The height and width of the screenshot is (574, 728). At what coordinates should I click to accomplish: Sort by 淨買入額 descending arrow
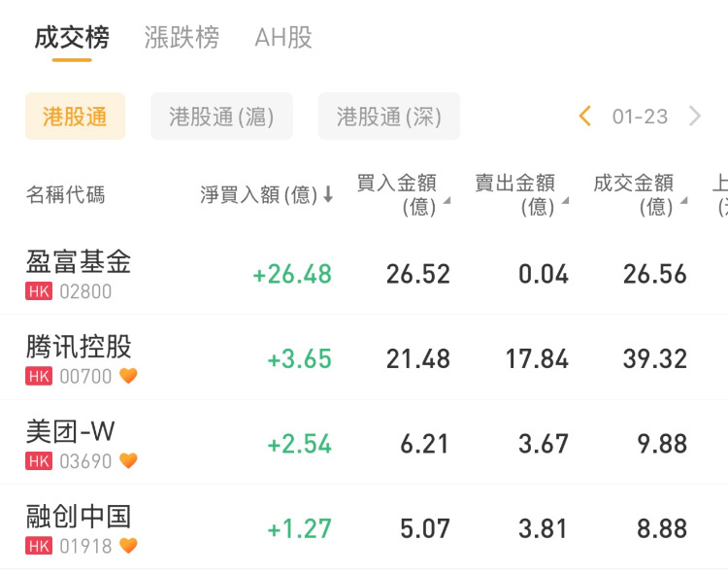tap(328, 194)
